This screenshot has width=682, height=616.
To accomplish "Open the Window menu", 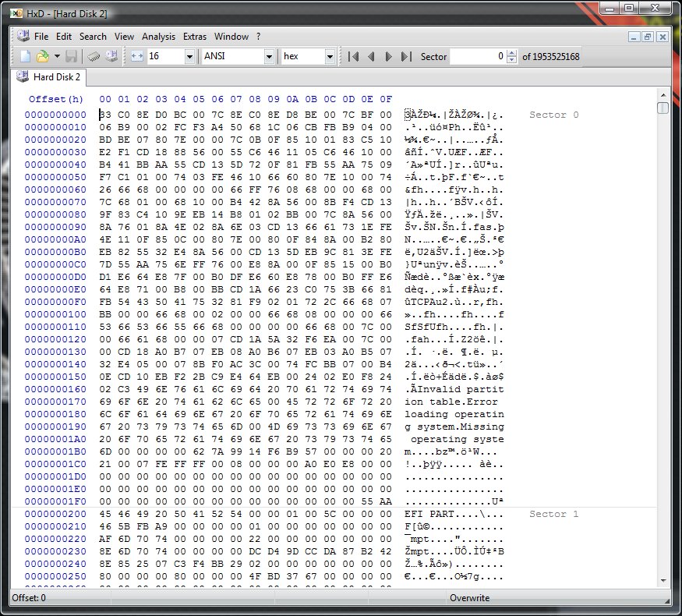I will point(231,37).
